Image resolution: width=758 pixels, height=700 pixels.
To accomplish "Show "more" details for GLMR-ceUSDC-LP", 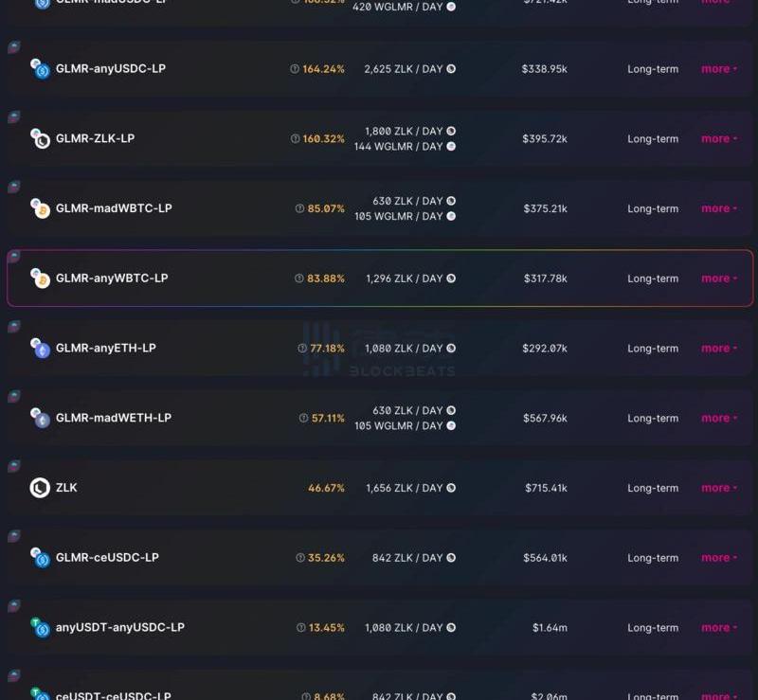I will pos(718,558).
